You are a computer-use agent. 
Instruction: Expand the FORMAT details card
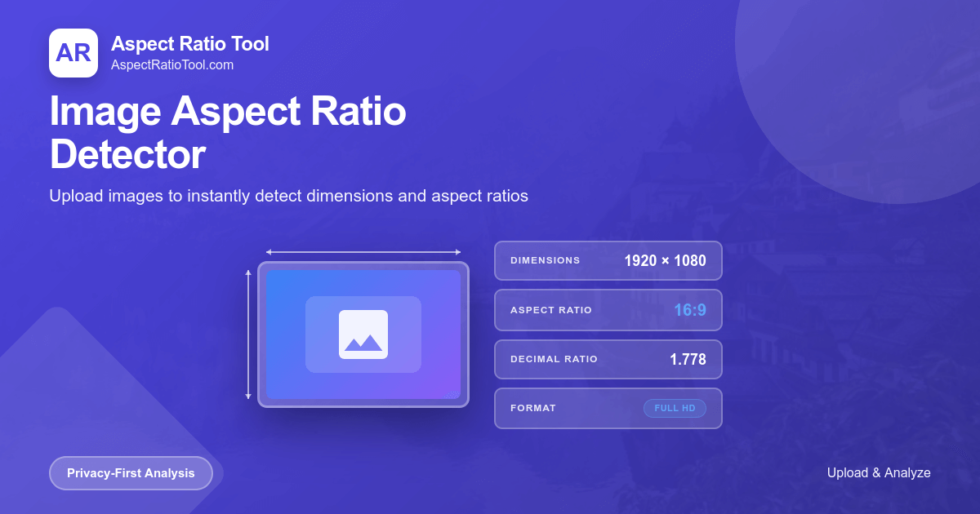608,408
